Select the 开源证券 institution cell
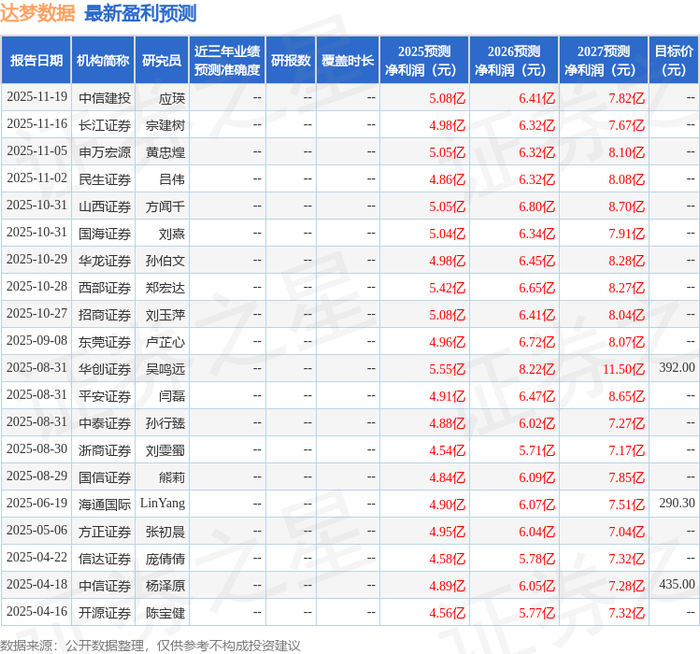Screen dimensions: 700x654 point(104,613)
